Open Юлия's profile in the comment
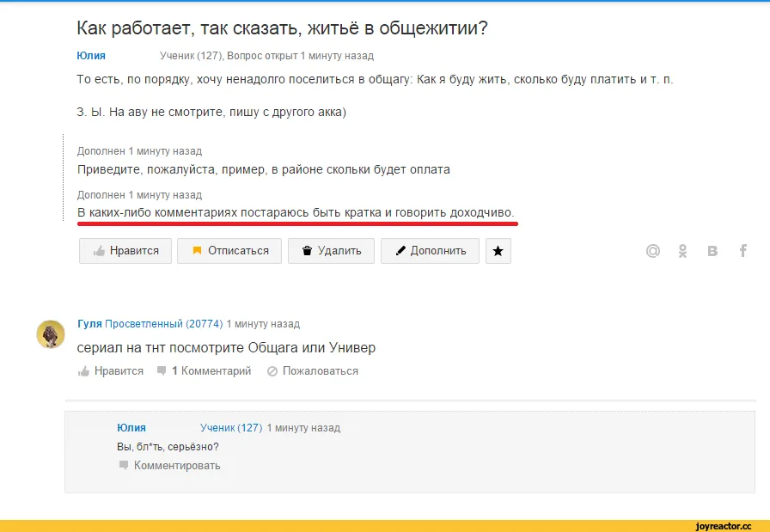The height and width of the screenshot is (532, 770). click(131, 428)
